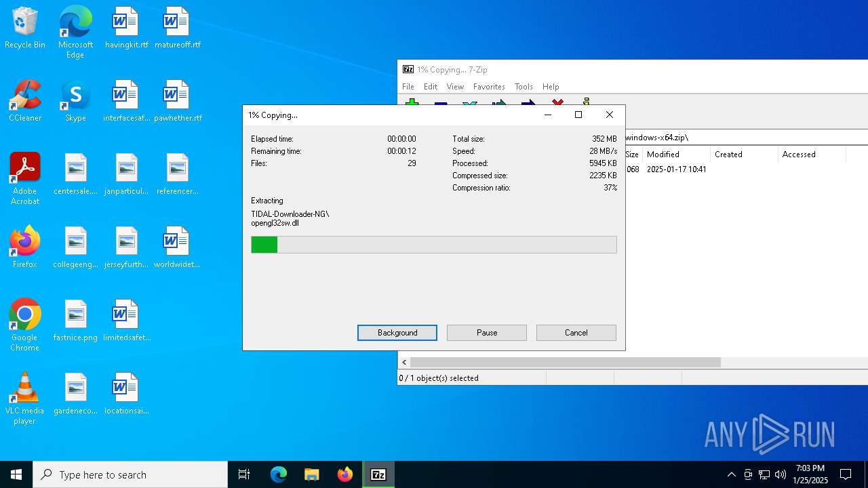The width and height of the screenshot is (868, 488).
Task: Pause the extraction
Action: pyautogui.click(x=487, y=333)
